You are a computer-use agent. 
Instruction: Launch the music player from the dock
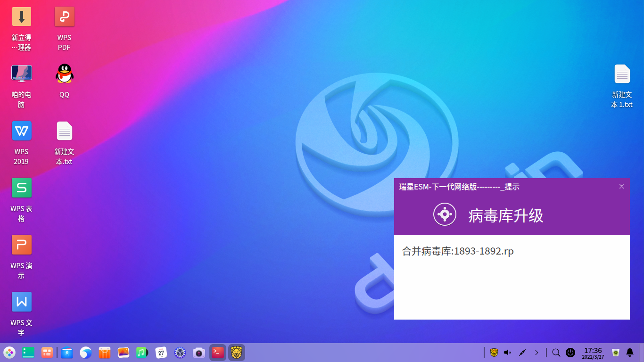click(142, 353)
